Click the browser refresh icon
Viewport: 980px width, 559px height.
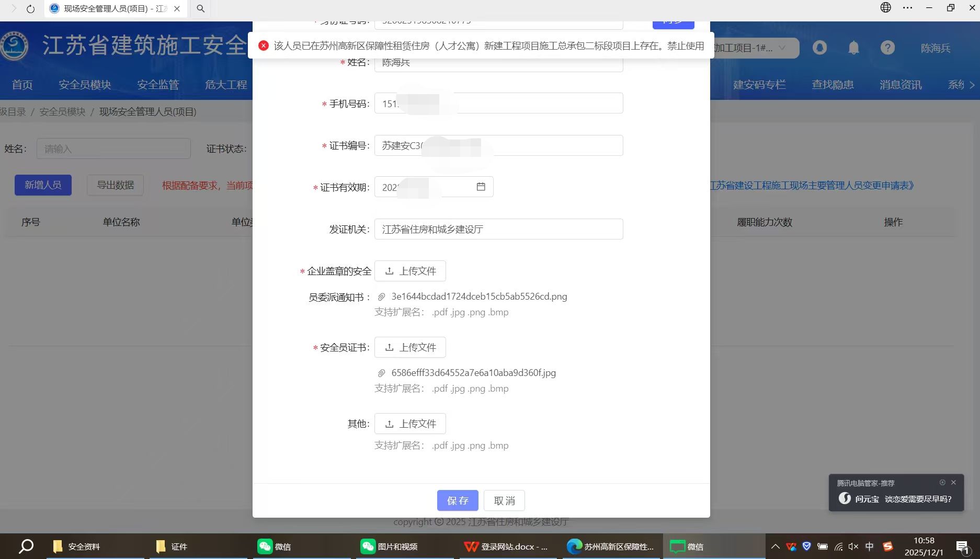(x=31, y=9)
